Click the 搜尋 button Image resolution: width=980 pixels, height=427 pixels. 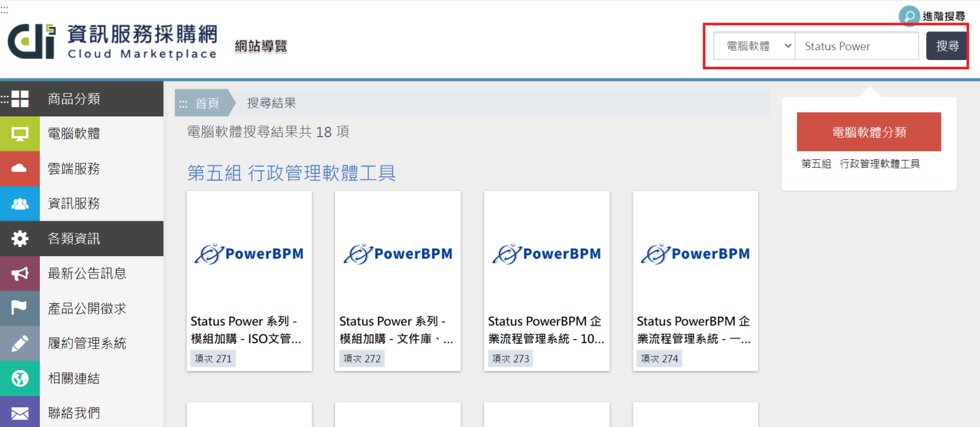pos(947,46)
